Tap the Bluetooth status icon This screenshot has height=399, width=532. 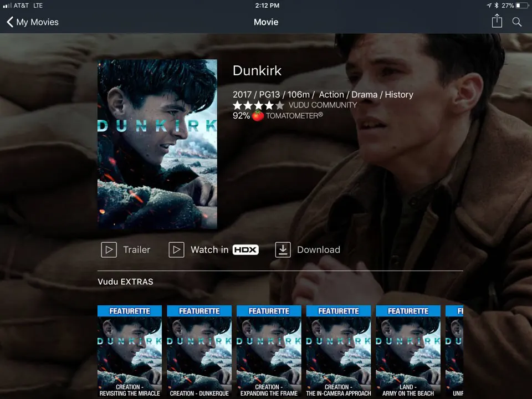click(x=497, y=6)
